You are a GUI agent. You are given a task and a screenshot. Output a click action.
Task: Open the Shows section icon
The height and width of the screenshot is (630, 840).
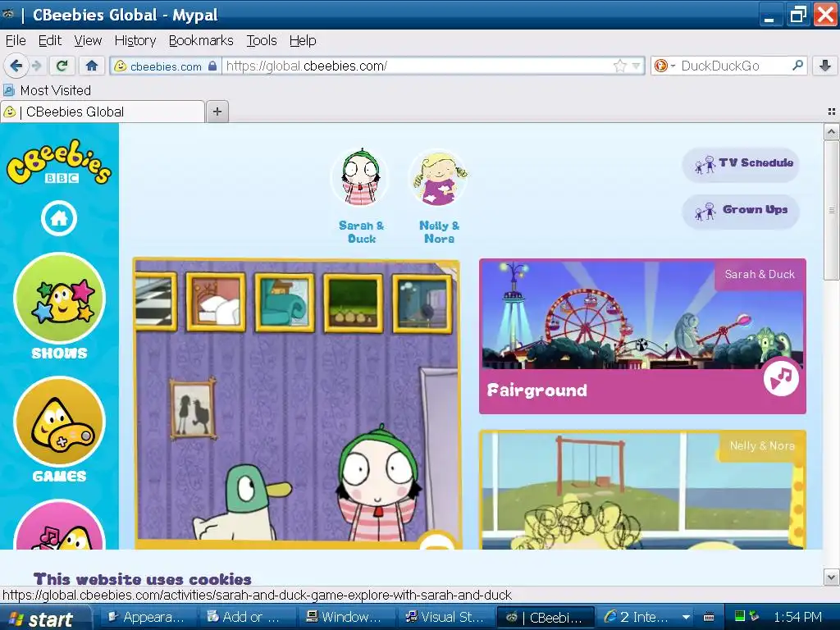(59, 298)
